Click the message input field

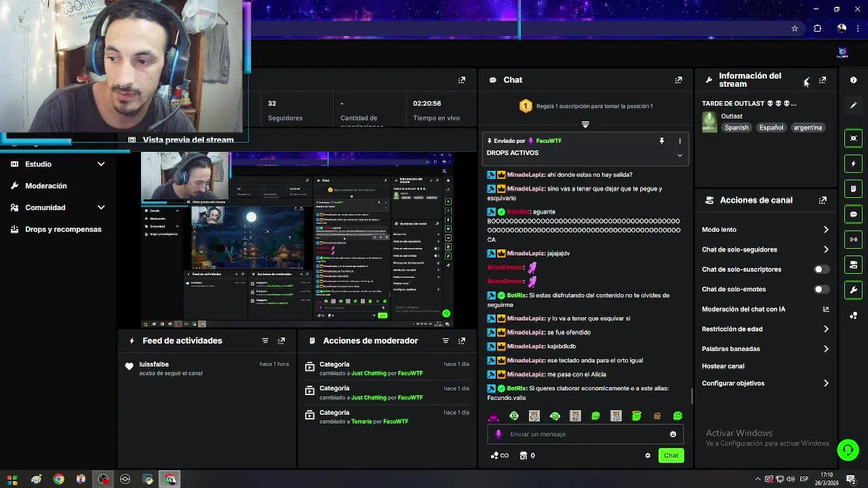585,434
